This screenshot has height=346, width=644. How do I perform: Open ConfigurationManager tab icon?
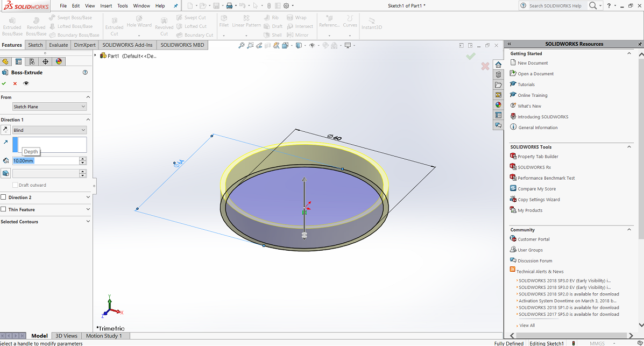point(32,62)
